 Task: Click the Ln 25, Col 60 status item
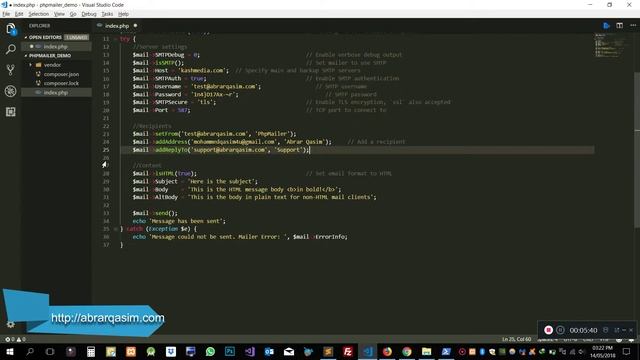(x=516, y=339)
